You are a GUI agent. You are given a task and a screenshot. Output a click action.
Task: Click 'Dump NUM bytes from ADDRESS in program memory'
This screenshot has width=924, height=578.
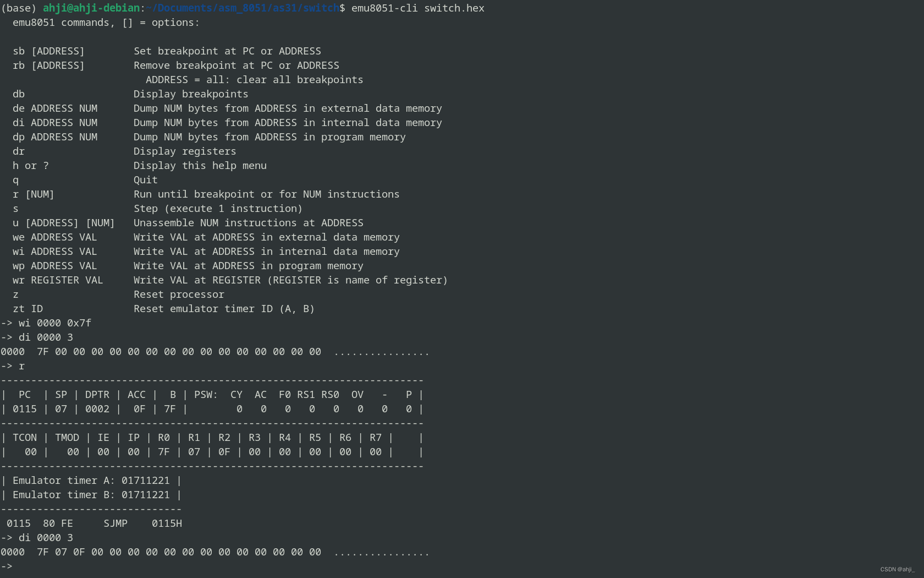pyautogui.click(x=269, y=137)
